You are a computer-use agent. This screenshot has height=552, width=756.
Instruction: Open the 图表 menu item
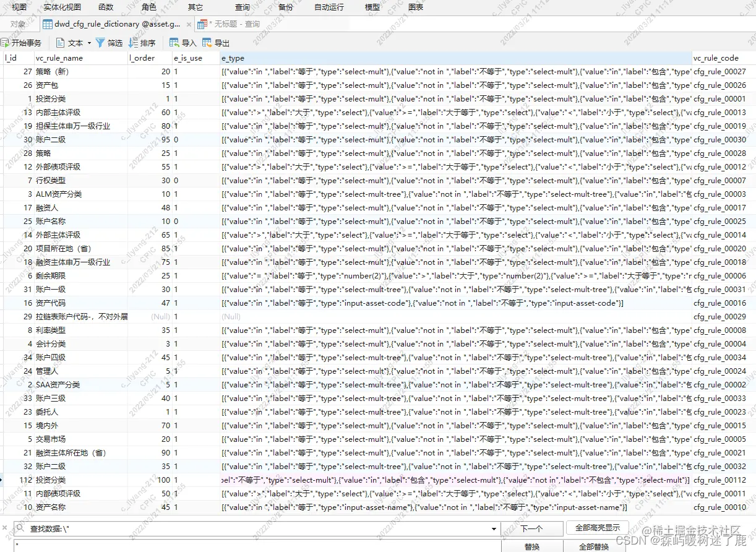pos(416,7)
